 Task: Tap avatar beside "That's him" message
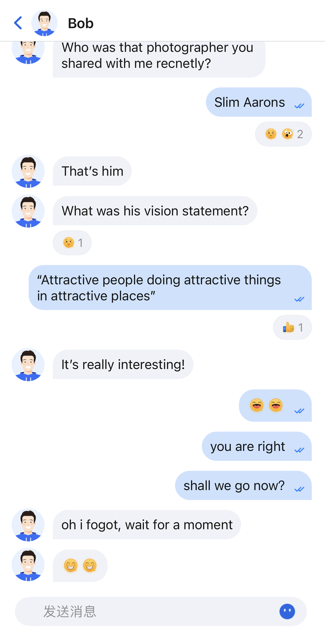pos(28,171)
